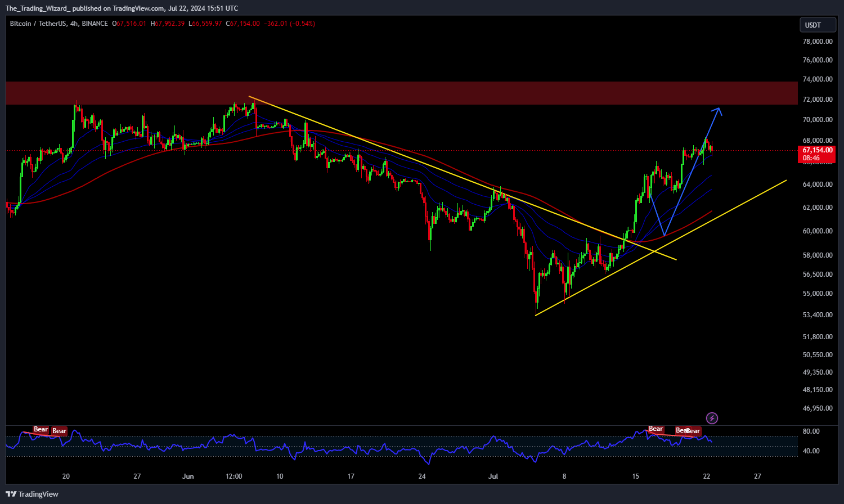Click the 78,000.00 price axis label

pos(818,42)
